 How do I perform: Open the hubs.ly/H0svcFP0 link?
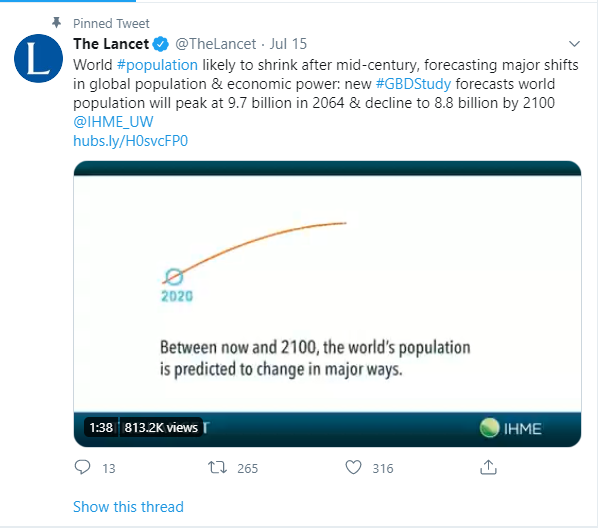130,141
